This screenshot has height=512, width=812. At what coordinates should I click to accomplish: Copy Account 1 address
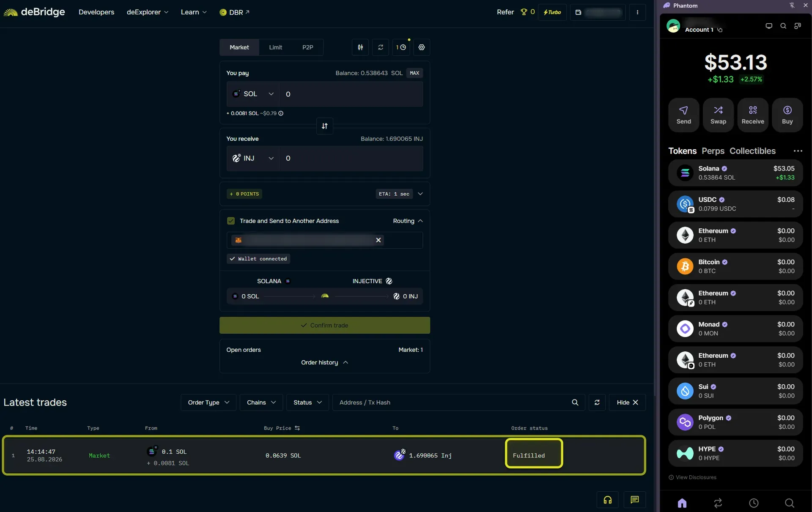720,30
